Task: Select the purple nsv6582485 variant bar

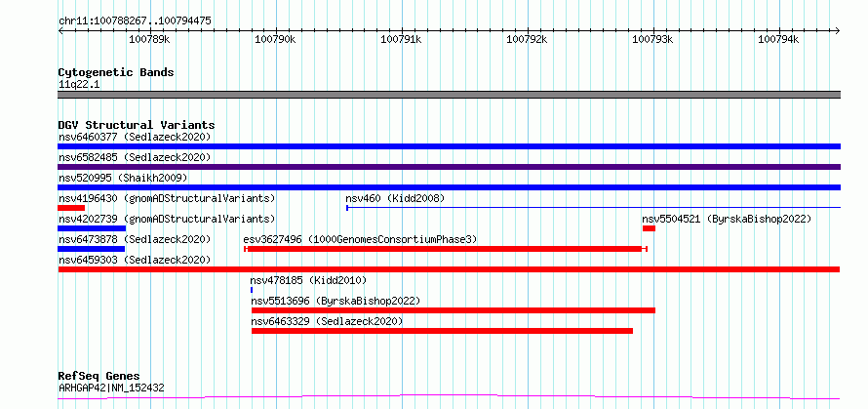Action: click(449, 167)
